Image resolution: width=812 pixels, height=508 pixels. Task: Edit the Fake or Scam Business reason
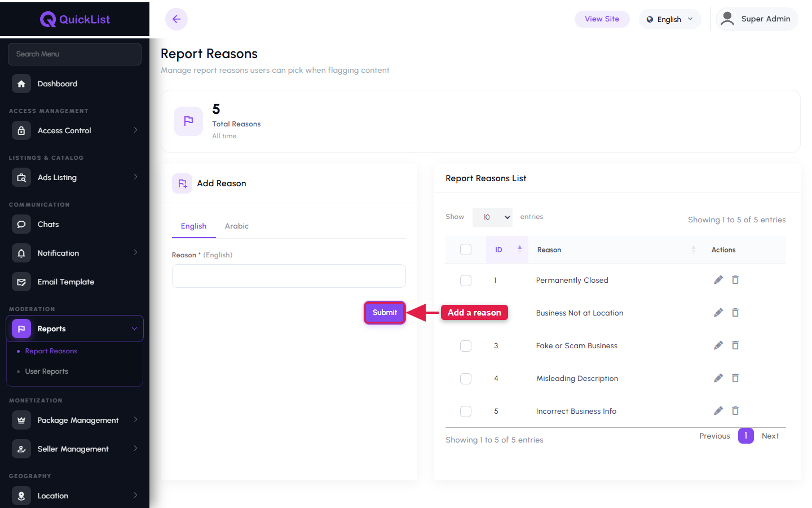[x=718, y=345]
